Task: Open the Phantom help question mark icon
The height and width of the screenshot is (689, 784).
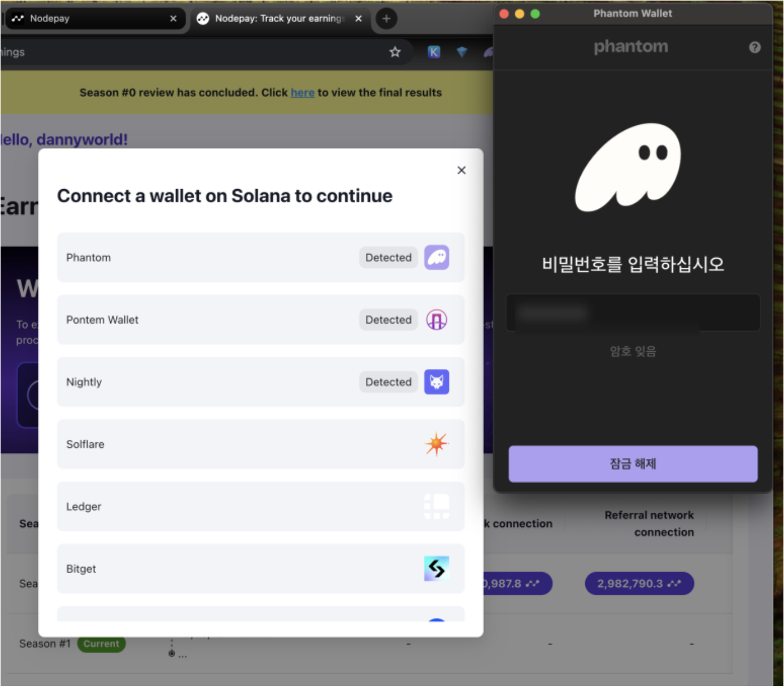Action: coord(755,47)
